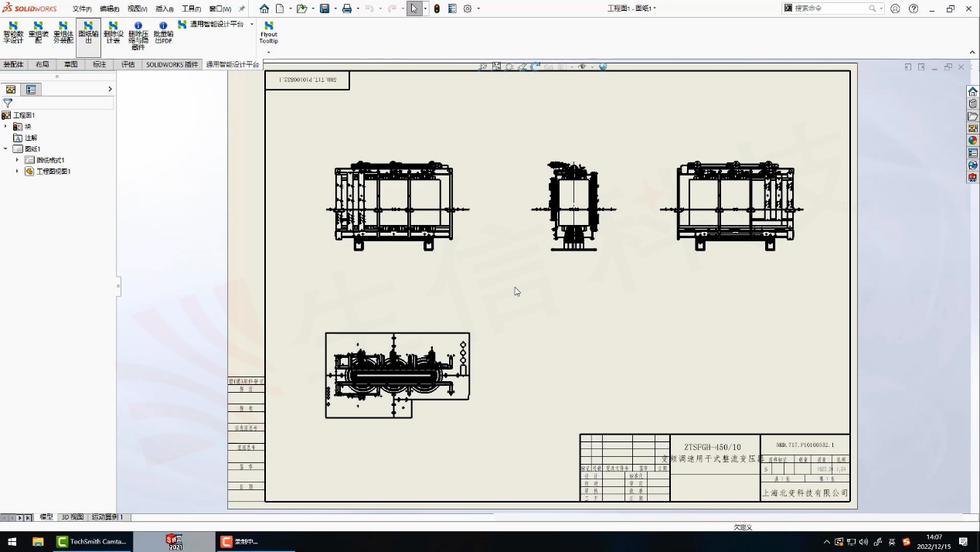Select 工程图1 root tree item
Screen dimensions: 980x552
point(19,115)
